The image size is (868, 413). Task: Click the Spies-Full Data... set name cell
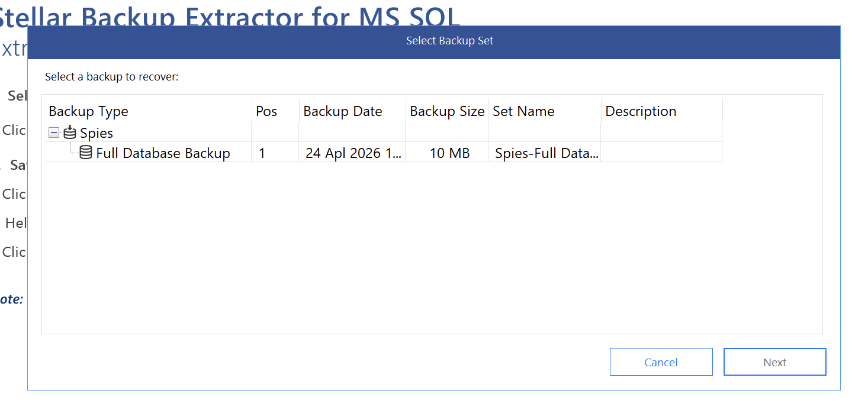pyautogui.click(x=546, y=153)
